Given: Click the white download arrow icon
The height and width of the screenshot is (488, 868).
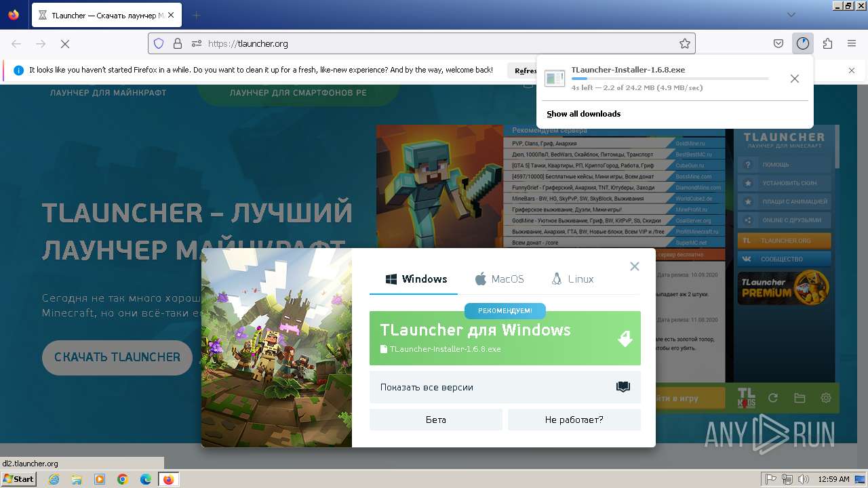Looking at the screenshot, I should 625,338.
